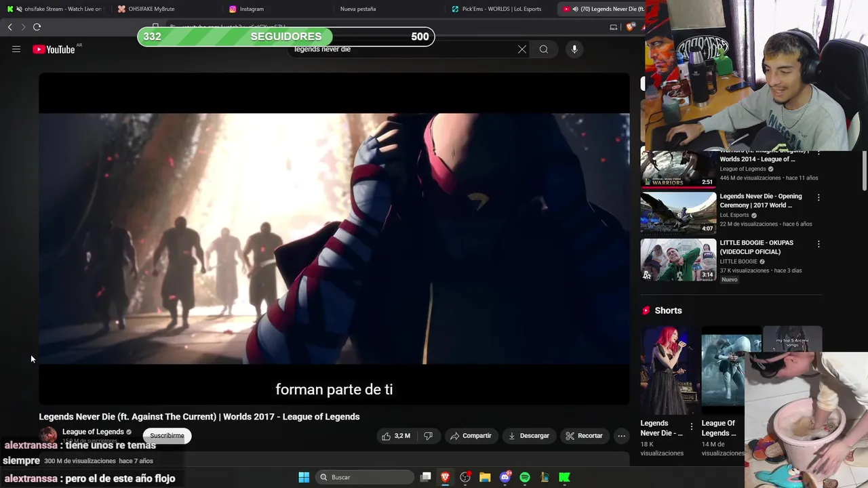Dislike the video with the thumbs-down icon
Image resolution: width=868 pixels, height=488 pixels.
tap(428, 436)
